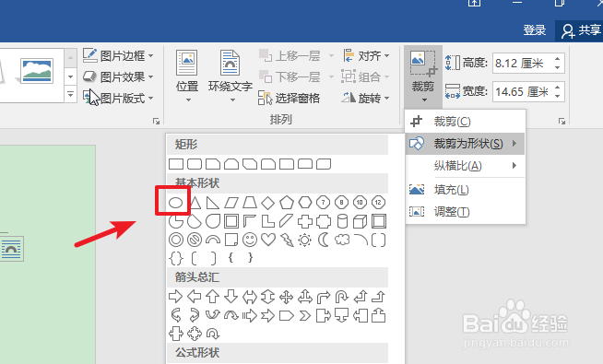
Task: Click the layout options icon beside picture
Action: click(12, 249)
